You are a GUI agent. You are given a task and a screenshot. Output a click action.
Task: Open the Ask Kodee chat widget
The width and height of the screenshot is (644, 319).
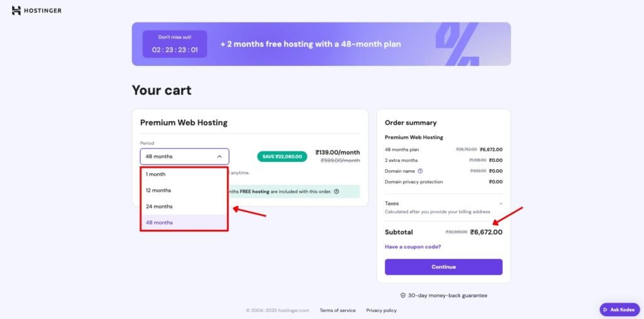[619, 310]
